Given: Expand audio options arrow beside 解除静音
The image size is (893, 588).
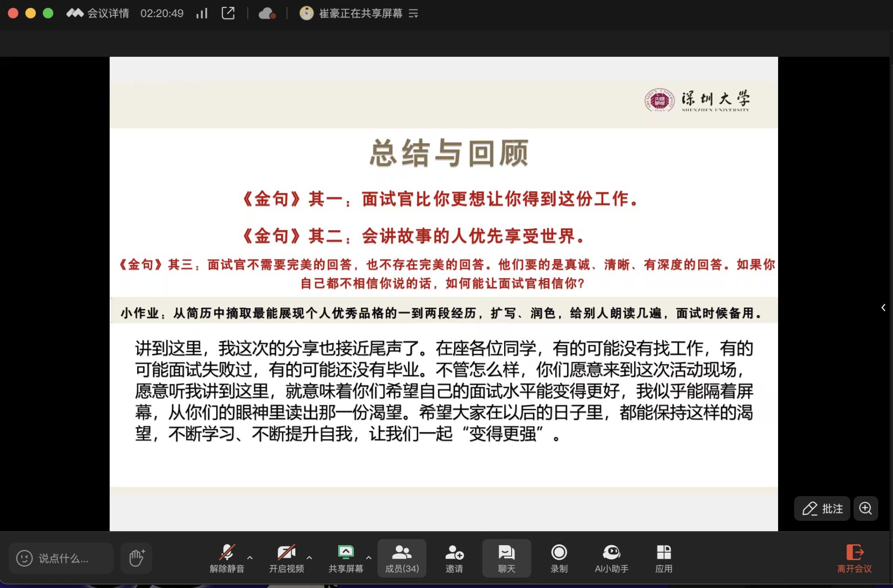Looking at the screenshot, I should coord(250,557).
